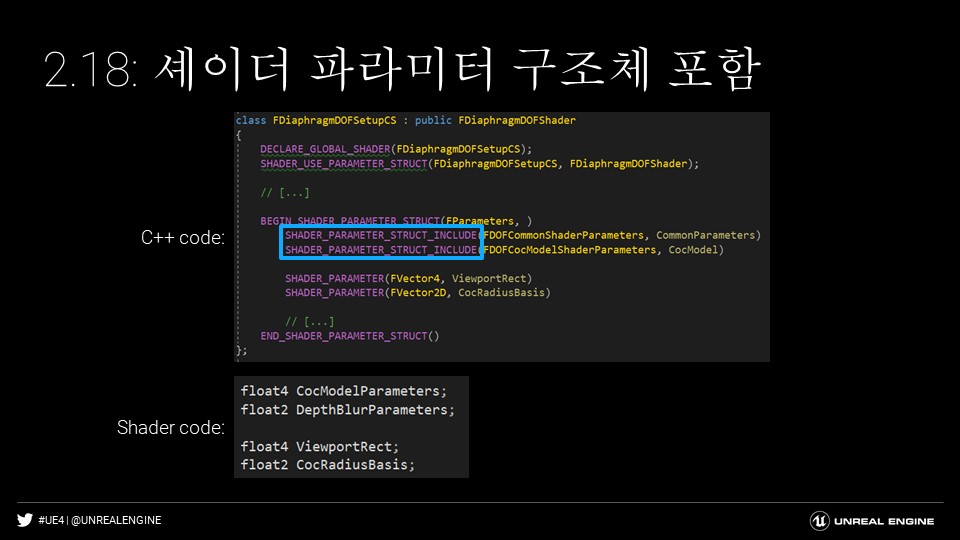Screen dimensions: 960x540
Task: Click the FDOFCocModelShaderParameters include line
Action: point(504,250)
